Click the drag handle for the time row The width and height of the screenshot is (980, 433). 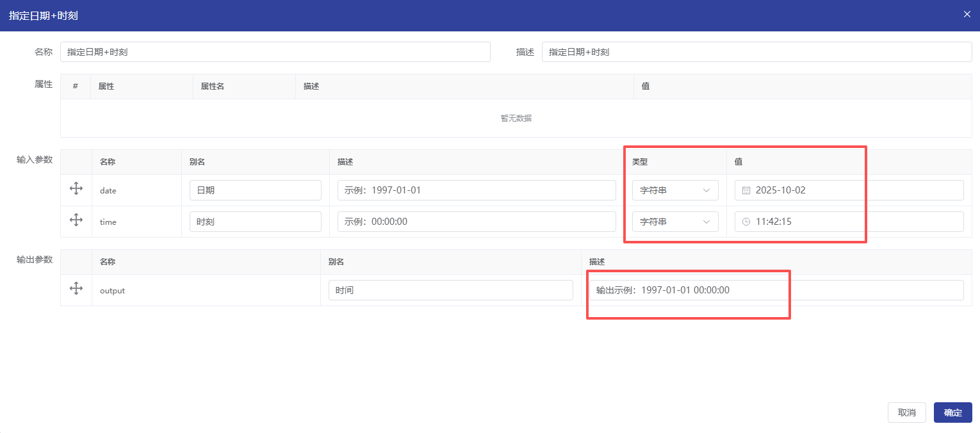click(x=76, y=220)
